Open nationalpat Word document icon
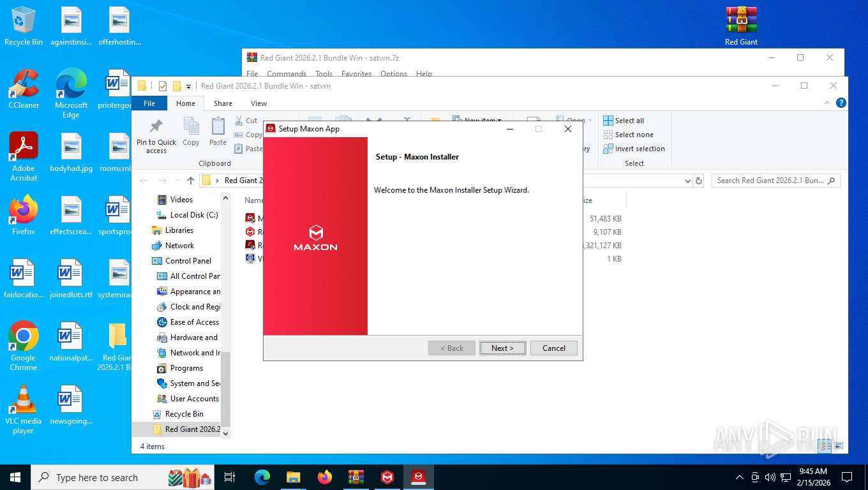This screenshot has width=868, height=490. pos(71,343)
